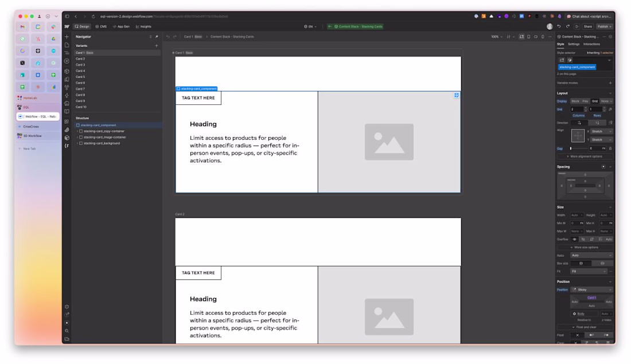Open site search magnifier in sidebar
The height and width of the screenshot is (364, 631).
67,331
